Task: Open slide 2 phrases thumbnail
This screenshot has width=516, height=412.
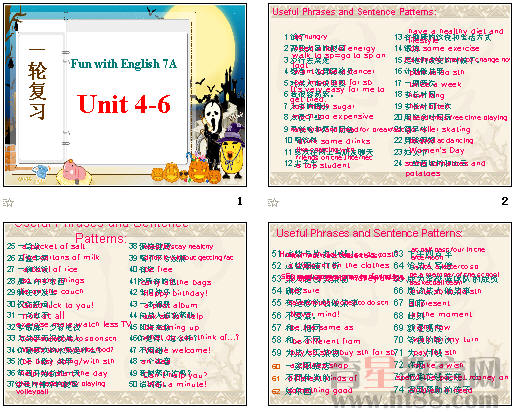Action: [x=390, y=95]
